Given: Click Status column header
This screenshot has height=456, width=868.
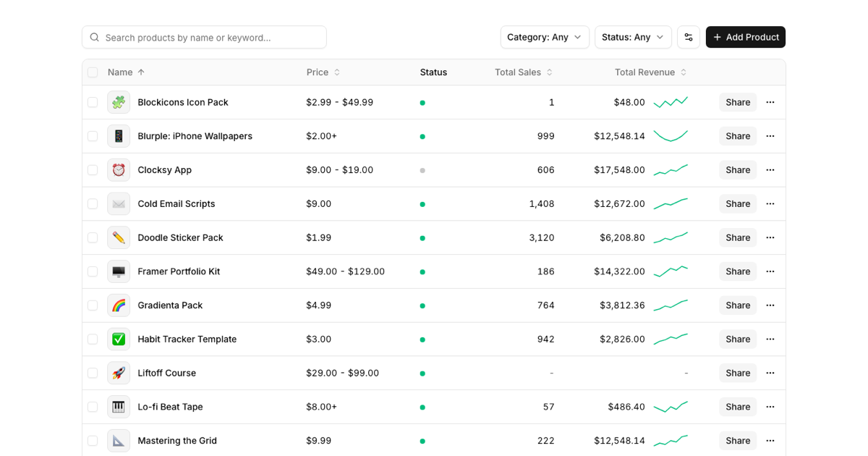Looking at the screenshot, I should pos(433,72).
